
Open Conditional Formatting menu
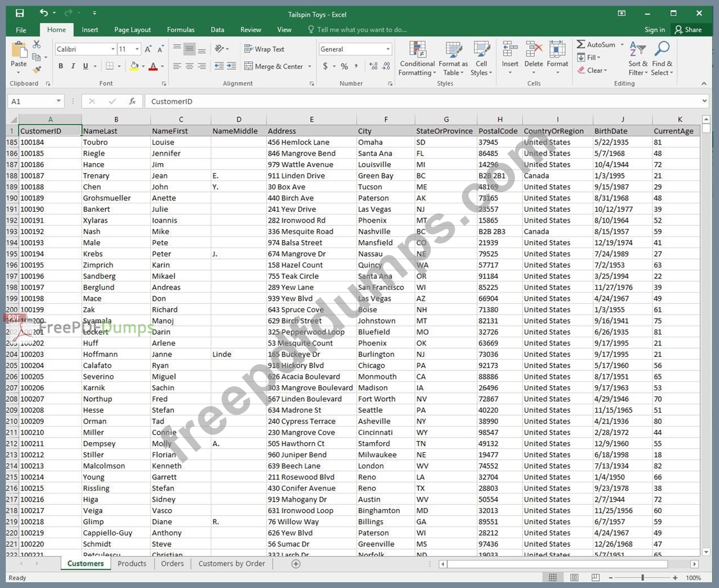[x=417, y=59]
